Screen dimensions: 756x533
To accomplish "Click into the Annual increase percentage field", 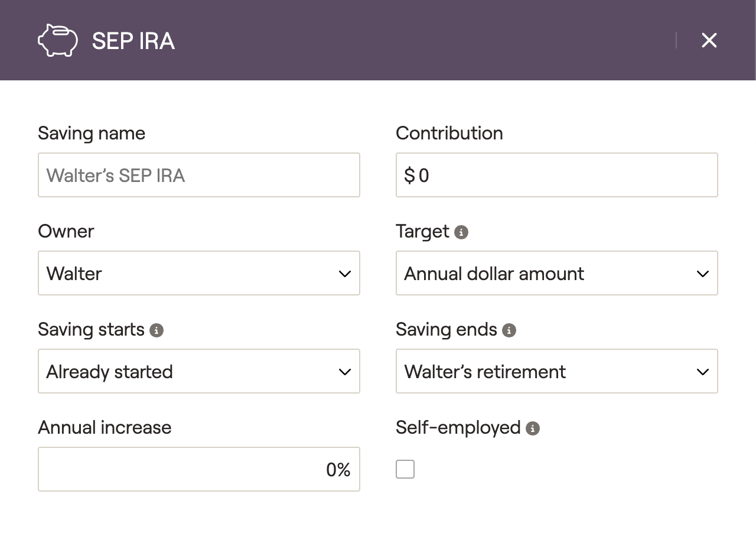I will pyautogui.click(x=199, y=469).
